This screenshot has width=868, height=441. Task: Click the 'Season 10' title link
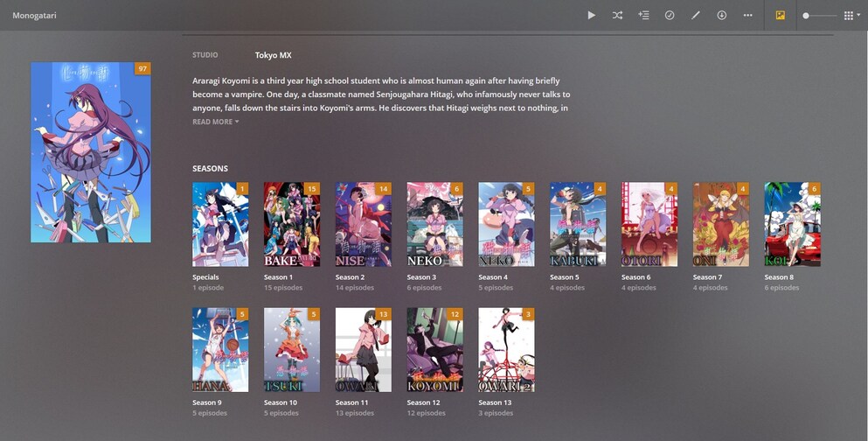click(281, 402)
